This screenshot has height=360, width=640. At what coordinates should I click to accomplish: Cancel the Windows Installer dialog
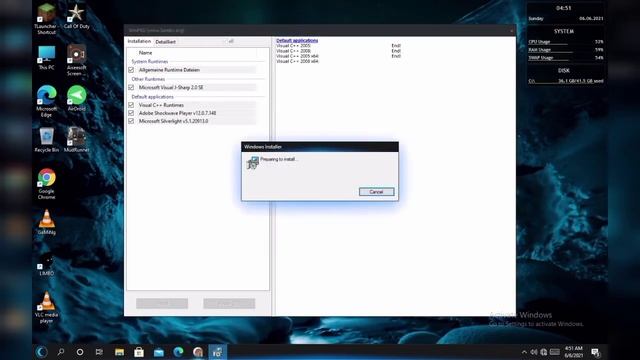[x=376, y=192]
